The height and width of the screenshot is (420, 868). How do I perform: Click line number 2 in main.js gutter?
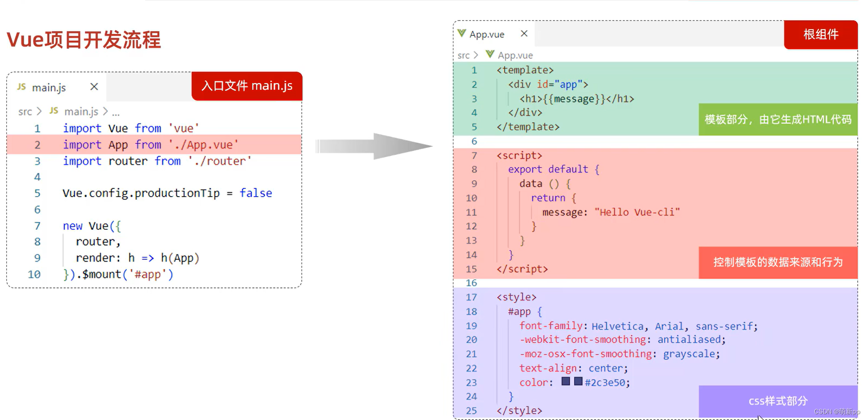click(37, 145)
